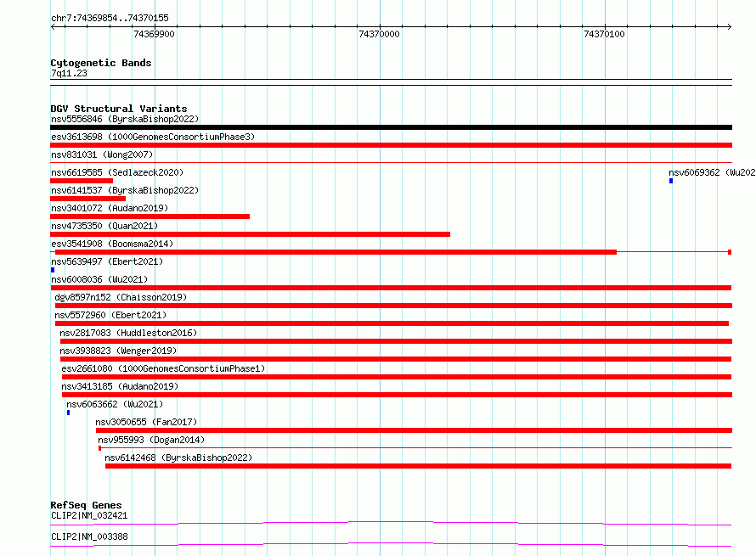This screenshot has width=756, height=556.
Task: Open nsv5572960 (Ebert2021) variant
Action: (x=110, y=315)
